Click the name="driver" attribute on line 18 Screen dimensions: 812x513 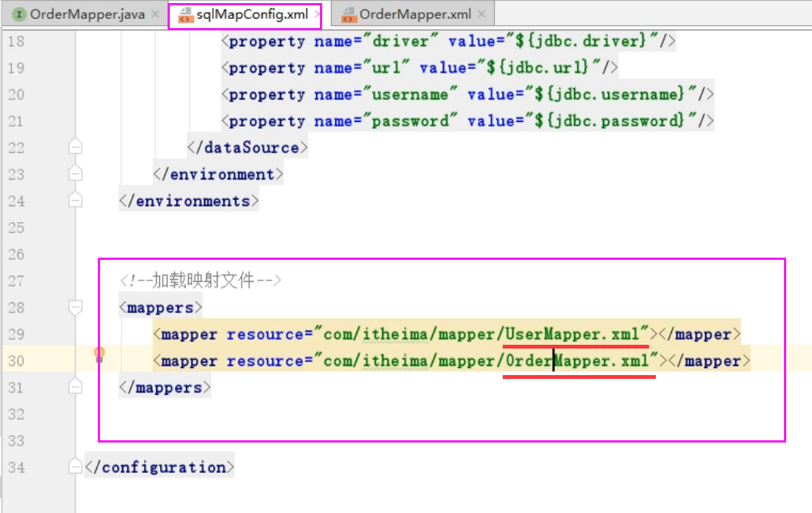377,41
